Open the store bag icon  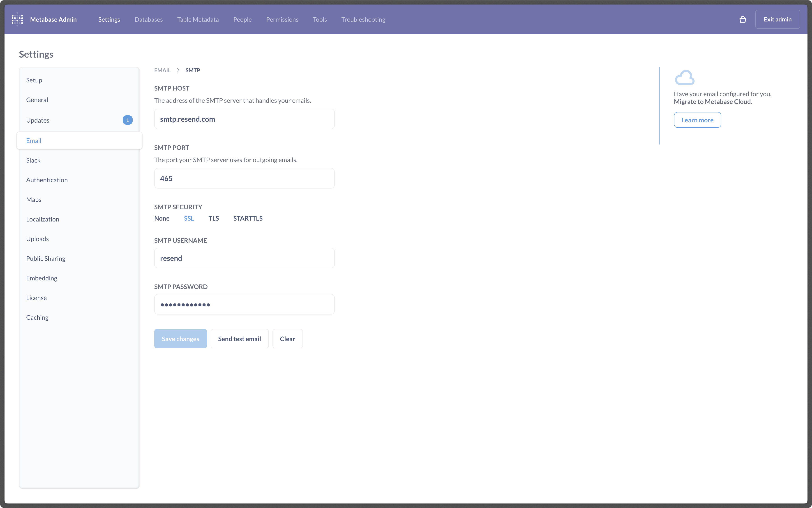[x=743, y=19]
